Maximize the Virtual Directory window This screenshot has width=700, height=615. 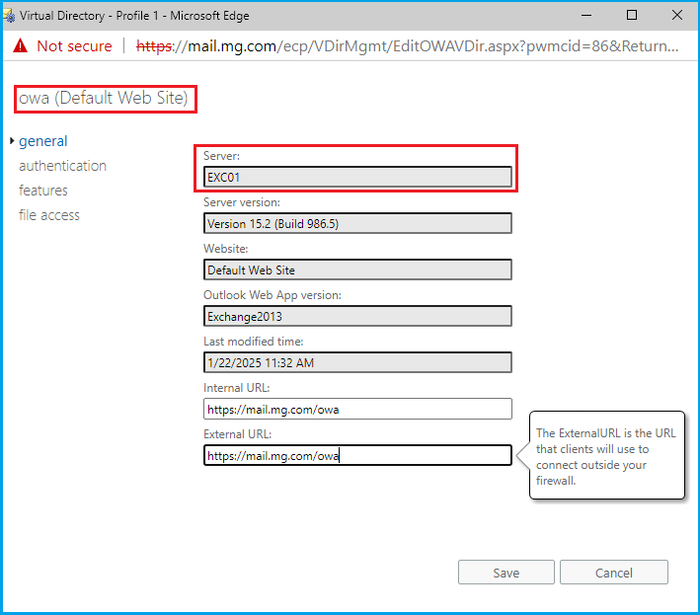(632, 15)
